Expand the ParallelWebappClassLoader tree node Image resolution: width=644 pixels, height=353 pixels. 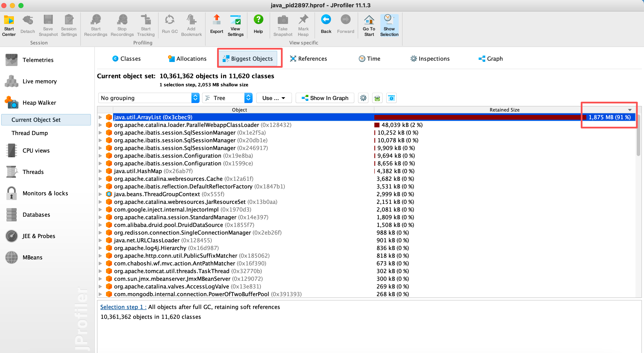(x=100, y=125)
